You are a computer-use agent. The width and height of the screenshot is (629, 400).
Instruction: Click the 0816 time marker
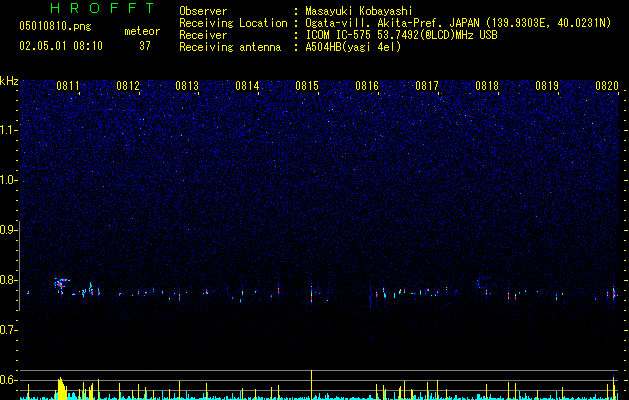point(367,86)
